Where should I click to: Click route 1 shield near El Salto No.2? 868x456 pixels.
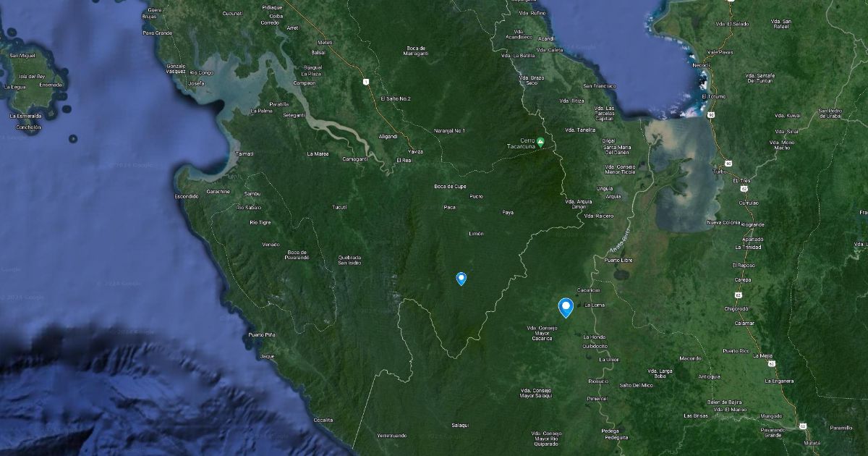tap(367, 81)
